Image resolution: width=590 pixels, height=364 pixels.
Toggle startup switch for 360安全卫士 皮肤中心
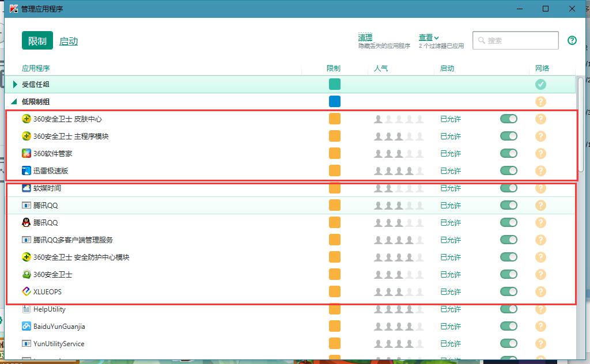pyautogui.click(x=509, y=119)
